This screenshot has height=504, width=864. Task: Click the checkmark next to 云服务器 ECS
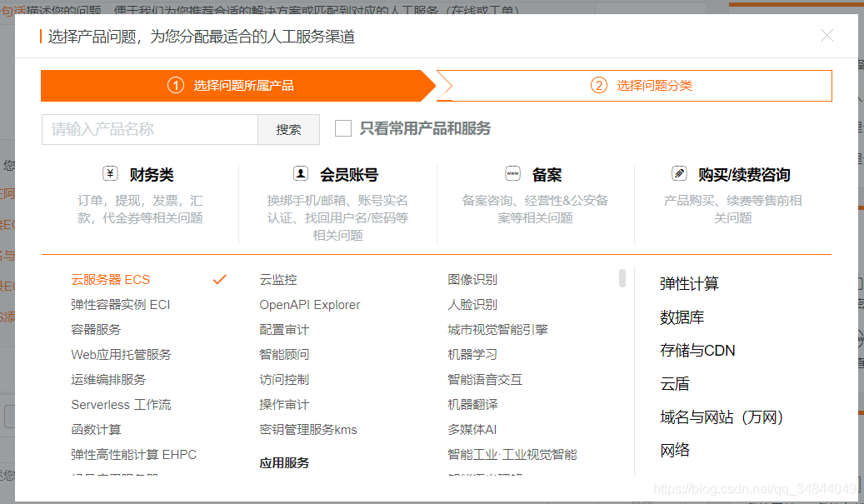tap(220, 279)
